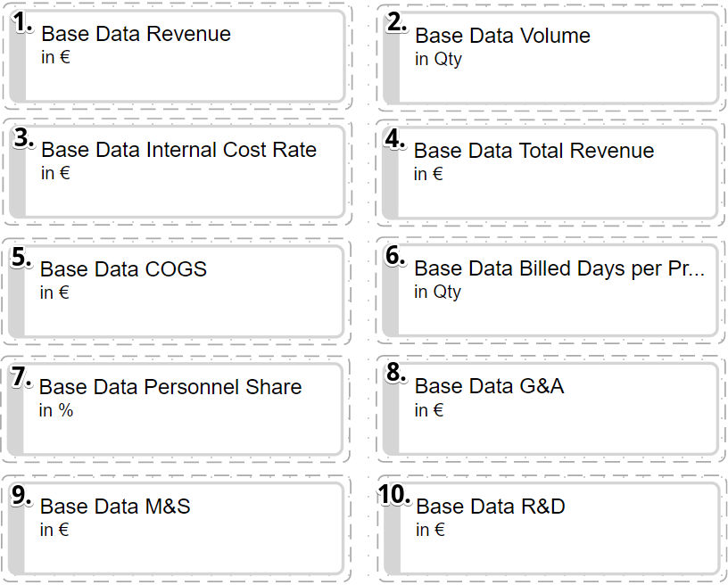Click the "in Qty" unit under Billed Days
The width and height of the screenshot is (728, 585).
pyautogui.click(x=437, y=292)
